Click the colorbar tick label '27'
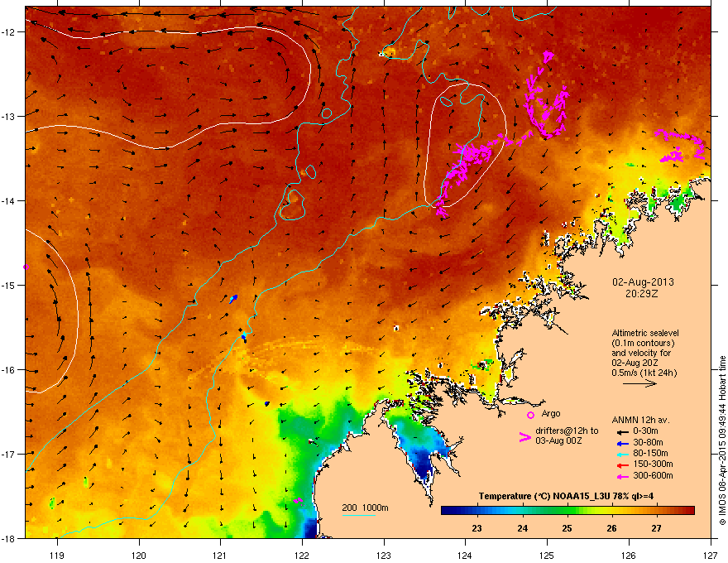 (x=656, y=528)
